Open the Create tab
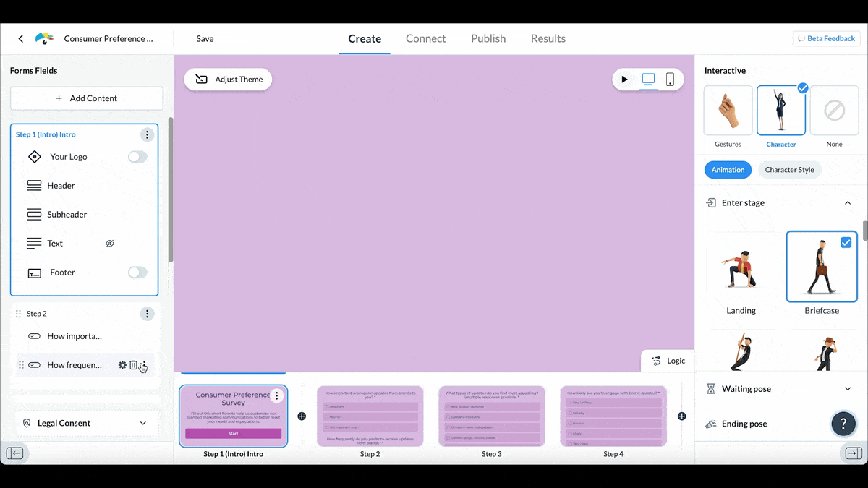868x488 pixels. (365, 39)
